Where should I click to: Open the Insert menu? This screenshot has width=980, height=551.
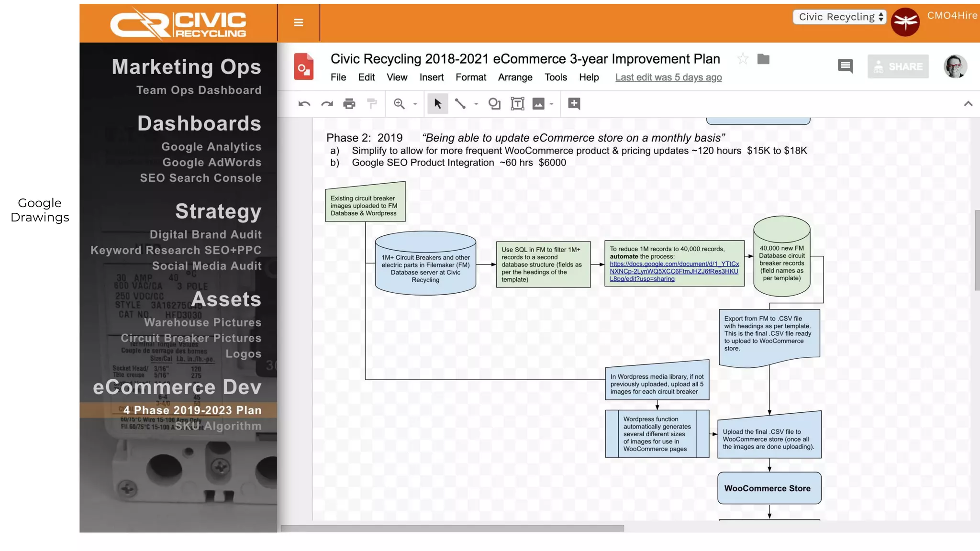[431, 77]
